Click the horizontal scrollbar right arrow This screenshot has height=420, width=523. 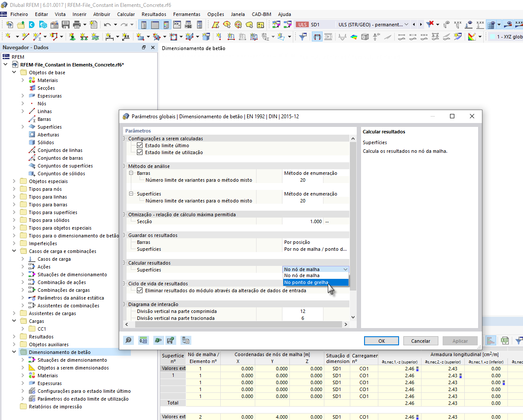tap(346, 324)
